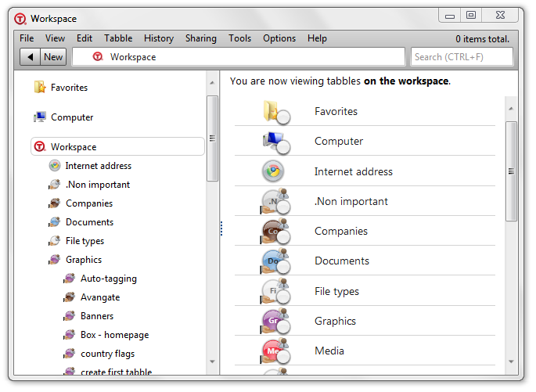This screenshot has width=536, height=392.
Task: Click the Internet address icon in main list
Action: (273, 171)
